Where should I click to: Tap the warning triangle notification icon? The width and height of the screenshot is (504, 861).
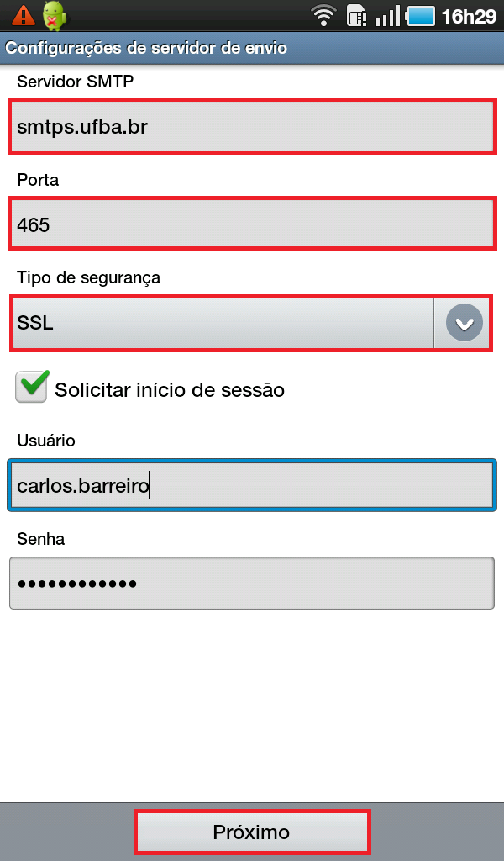click(x=24, y=15)
